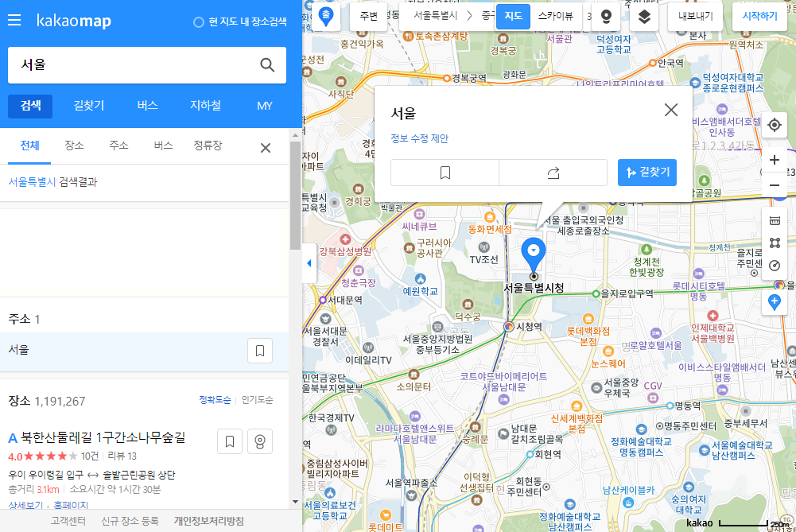796x532 pixels.
Task: Select the area measure tool
Action: [775, 243]
